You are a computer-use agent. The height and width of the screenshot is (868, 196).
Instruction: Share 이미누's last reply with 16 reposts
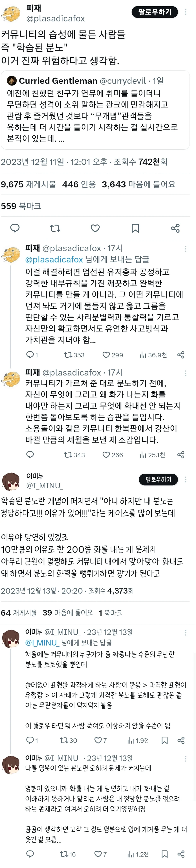[x=181, y=854]
